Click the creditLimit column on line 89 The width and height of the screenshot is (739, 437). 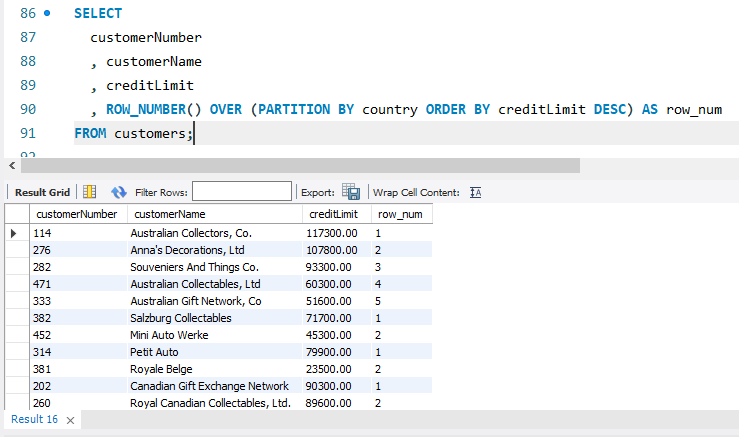point(150,85)
